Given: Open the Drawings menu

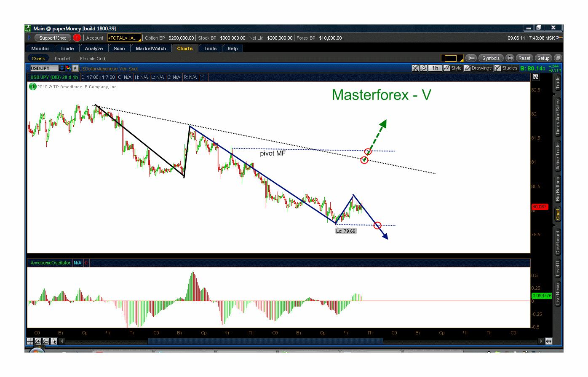Looking at the screenshot, I should tap(478, 68).
